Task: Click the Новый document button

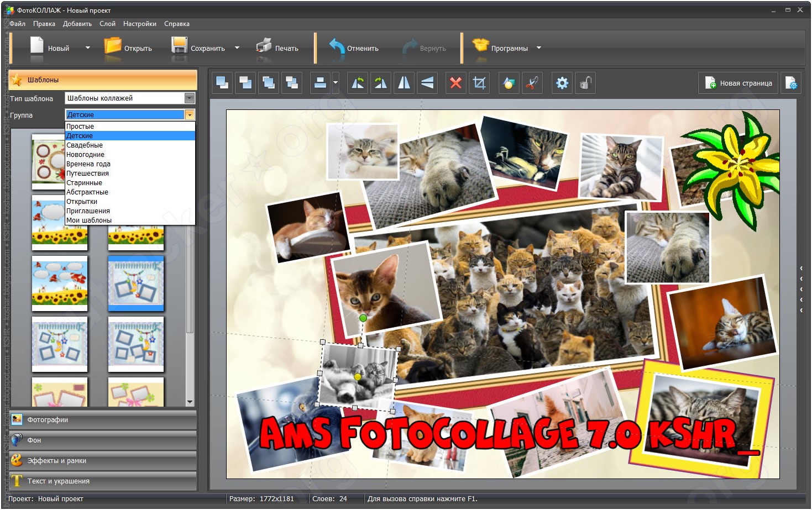Action: point(50,48)
